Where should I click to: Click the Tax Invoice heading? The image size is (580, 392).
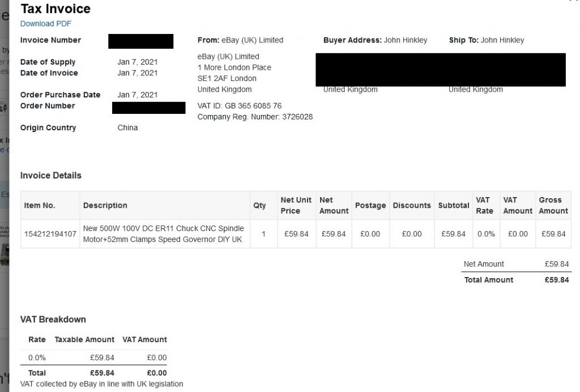pos(56,8)
